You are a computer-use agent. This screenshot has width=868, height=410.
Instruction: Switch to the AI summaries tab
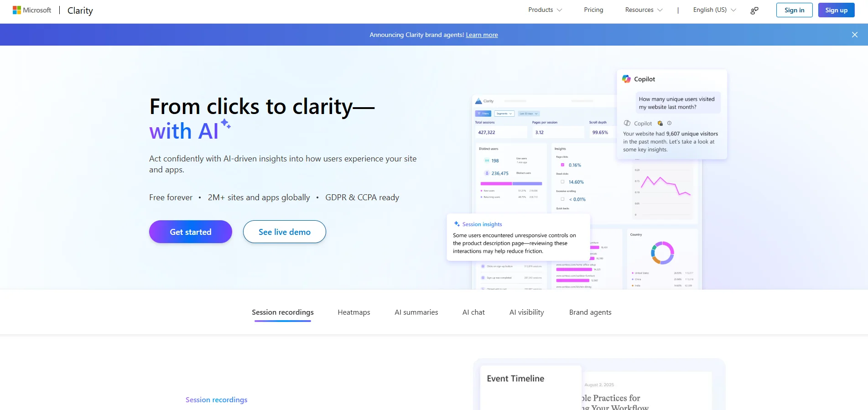click(x=416, y=312)
